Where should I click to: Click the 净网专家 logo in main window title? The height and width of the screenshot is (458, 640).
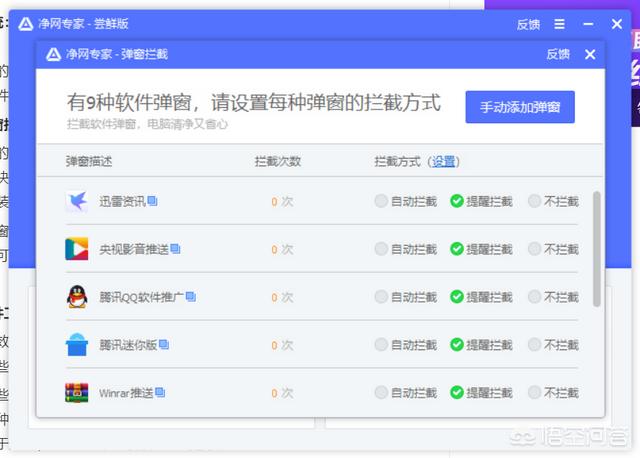[x=26, y=24]
